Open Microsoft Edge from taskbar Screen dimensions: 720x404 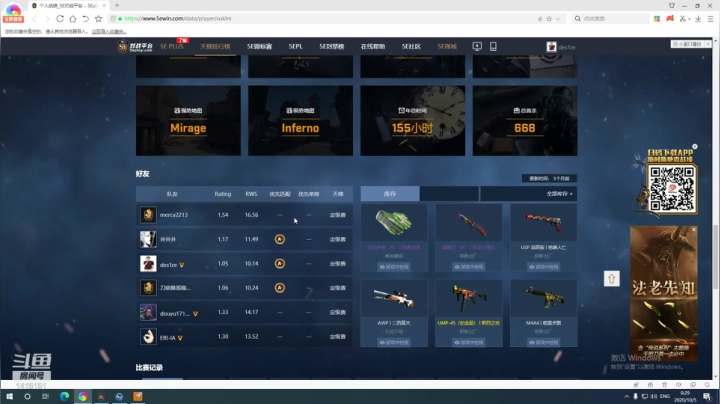(x=64, y=397)
